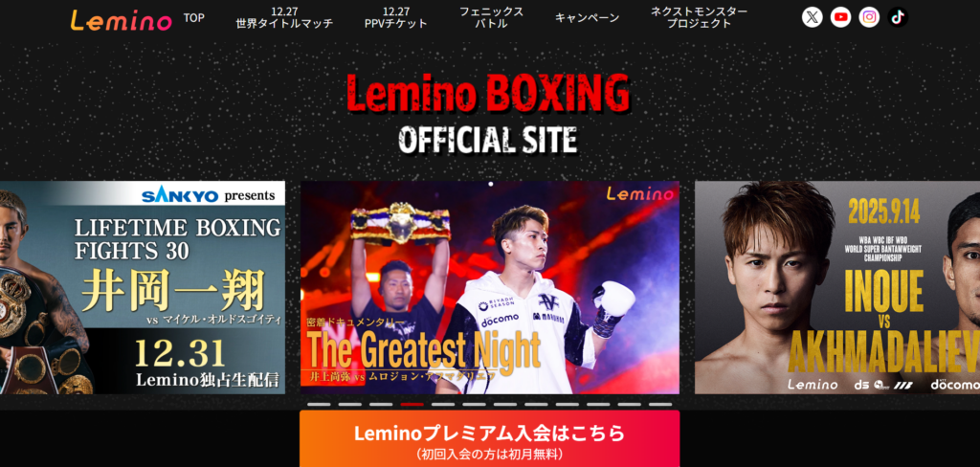Visit ネクストモンスタープロジェクト nav link
The width and height of the screenshot is (980, 467).
[699, 17]
